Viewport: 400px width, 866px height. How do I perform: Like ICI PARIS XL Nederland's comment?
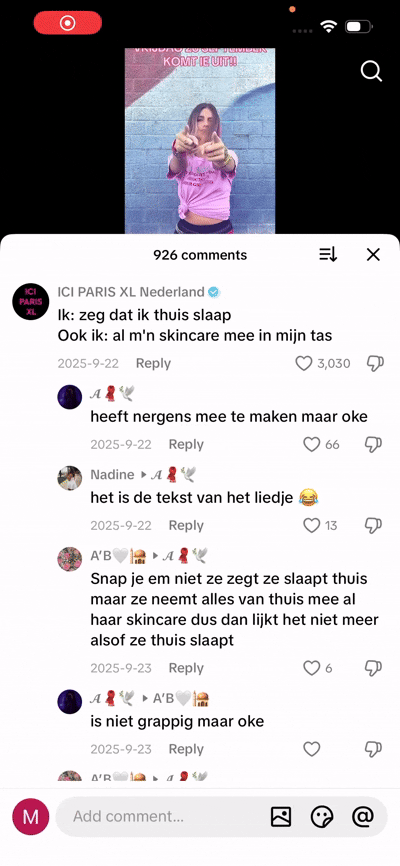(x=304, y=363)
